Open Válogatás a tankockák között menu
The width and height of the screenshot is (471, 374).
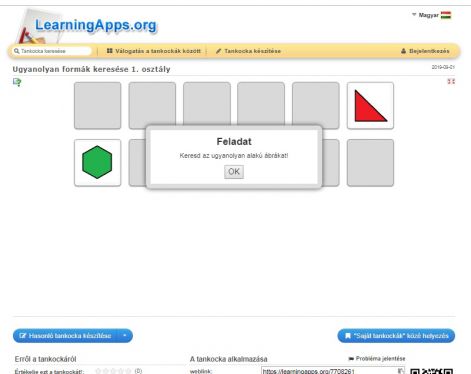[x=154, y=51]
